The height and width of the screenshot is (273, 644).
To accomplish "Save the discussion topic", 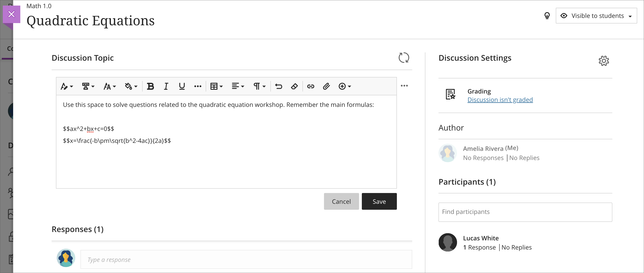I will coord(379,201).
